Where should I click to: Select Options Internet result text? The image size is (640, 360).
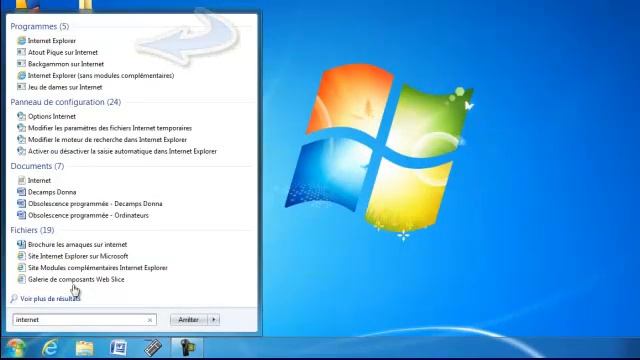click(x=52, y=116)
